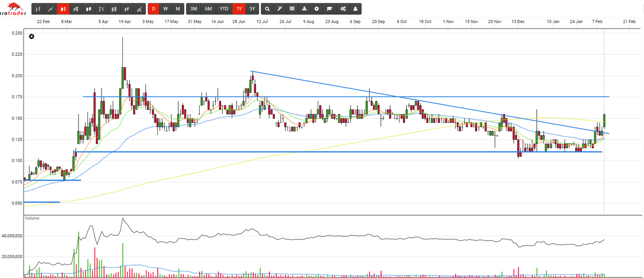Switch to line chart type
Image resolution: width=644 pixels, height=278 pixels.
coord(50,9)
